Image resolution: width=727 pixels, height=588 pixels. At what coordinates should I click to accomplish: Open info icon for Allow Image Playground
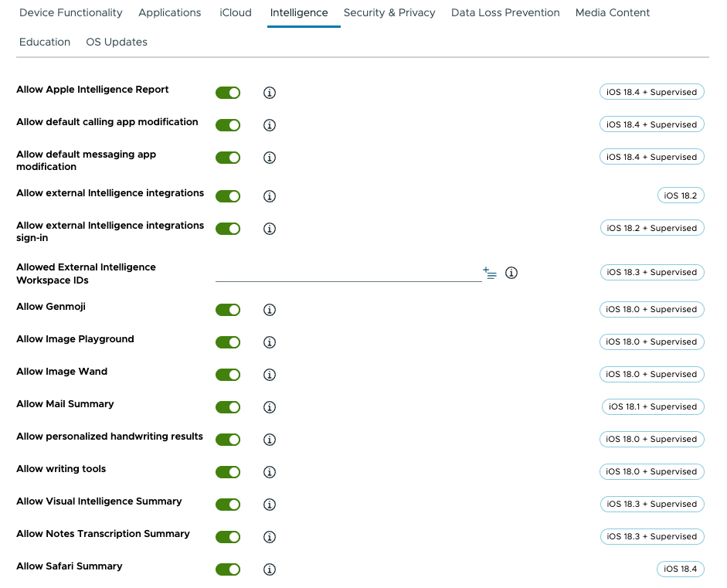click(270, 342)
